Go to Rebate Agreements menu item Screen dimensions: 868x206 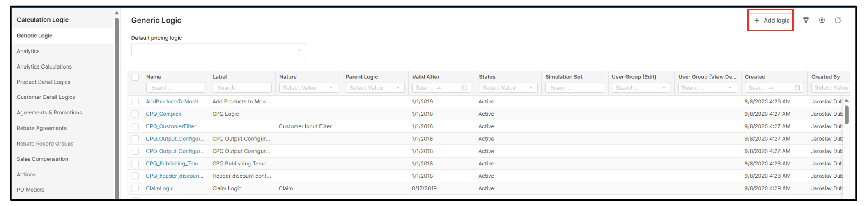pos(41,128)
